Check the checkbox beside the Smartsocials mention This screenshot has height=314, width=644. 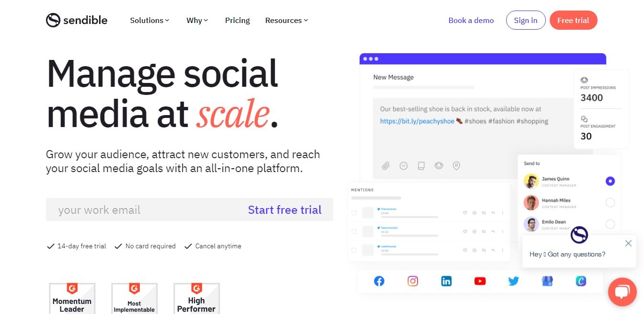[x=354, y=232]
